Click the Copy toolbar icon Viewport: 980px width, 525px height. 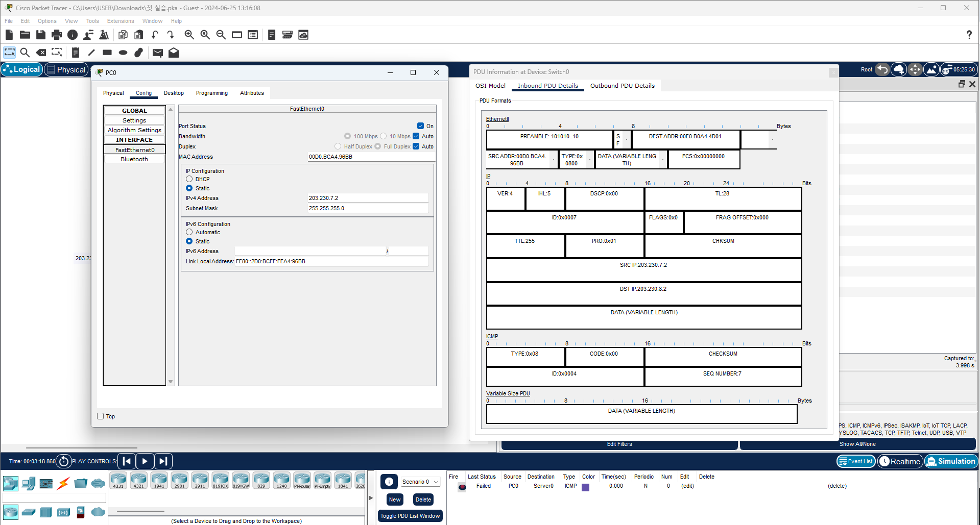123,35
